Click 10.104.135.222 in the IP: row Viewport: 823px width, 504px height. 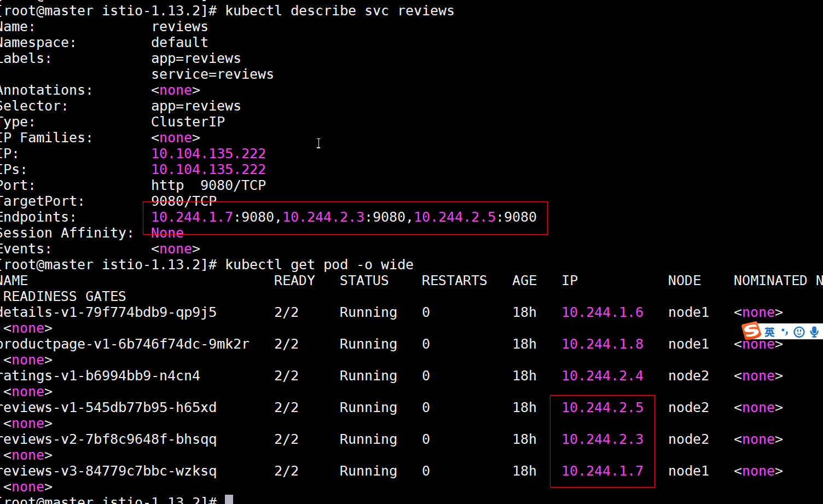(208, 154)
